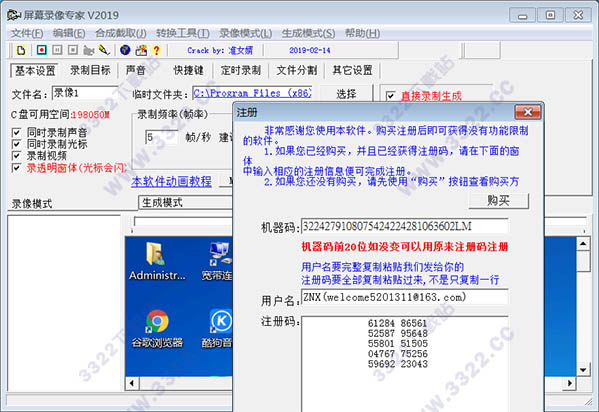The width and height of the screenshot is (599, 412).
Task: Click the vertical scrollbar down arrow
Action: tap(583, 370)
